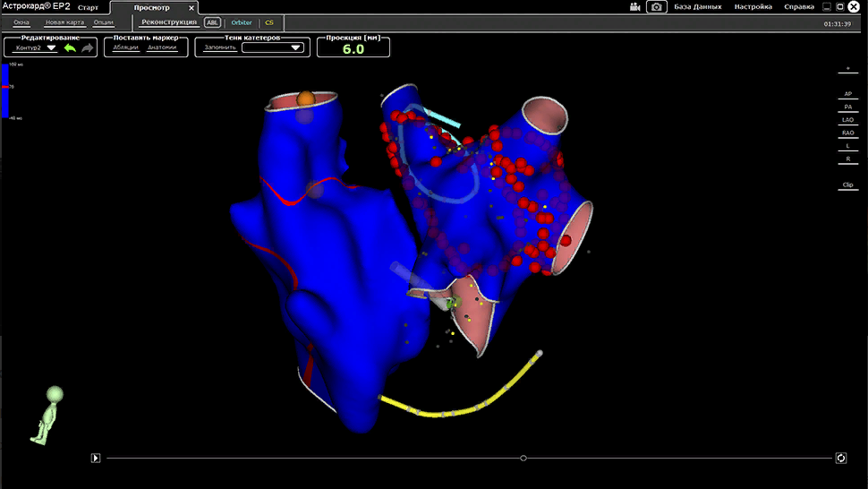Click the Запомнить button
This screenshot has width=868, height=489.
pos(220,47)
